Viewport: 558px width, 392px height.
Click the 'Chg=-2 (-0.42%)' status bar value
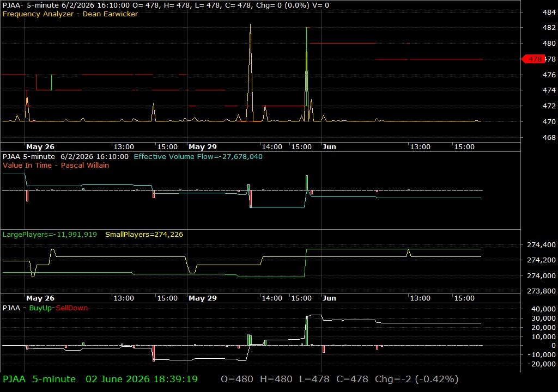[x=417, y=379]
